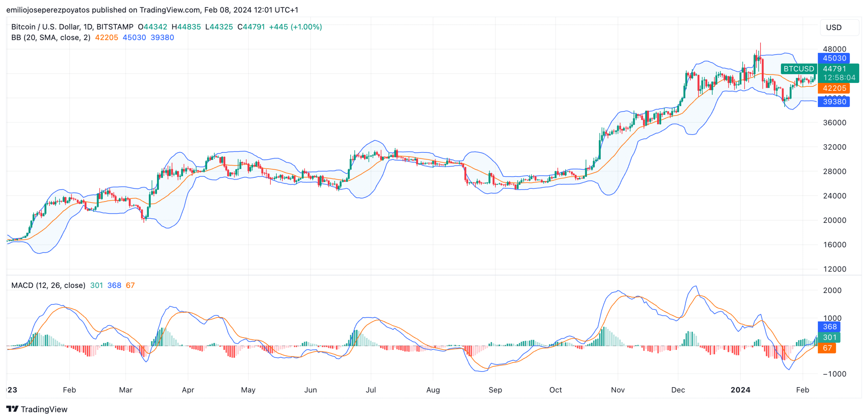Click the green 44791 current price label
The width and height of the screenshot is (868, 420).
click(834, 69)
